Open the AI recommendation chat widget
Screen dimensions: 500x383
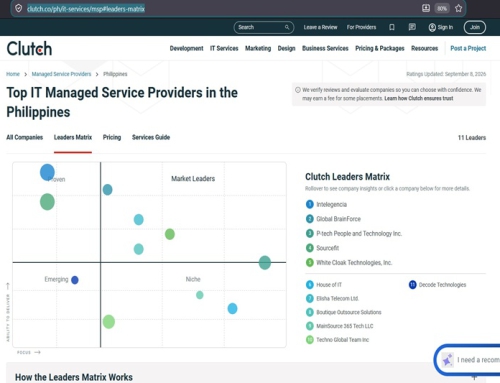click(468, 360)
